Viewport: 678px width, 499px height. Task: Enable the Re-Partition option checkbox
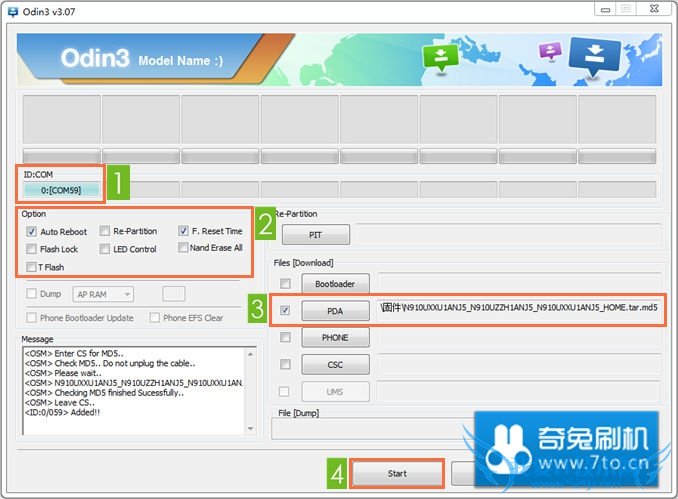[x=105, y=231]
